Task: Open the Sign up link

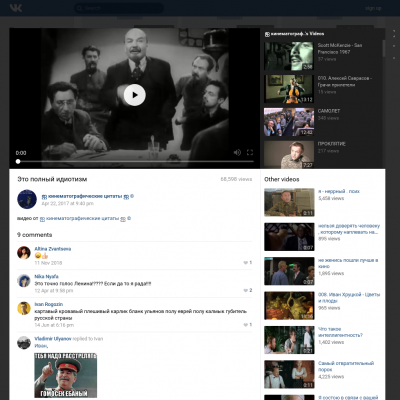Action: click(x=373, y=8)
